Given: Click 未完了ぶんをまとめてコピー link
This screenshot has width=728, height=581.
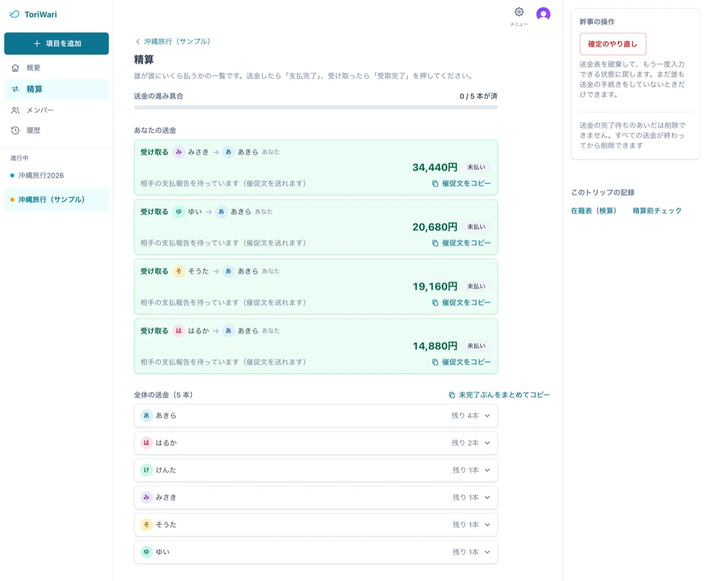Looking at the screenshot, I should click(499, 395).
